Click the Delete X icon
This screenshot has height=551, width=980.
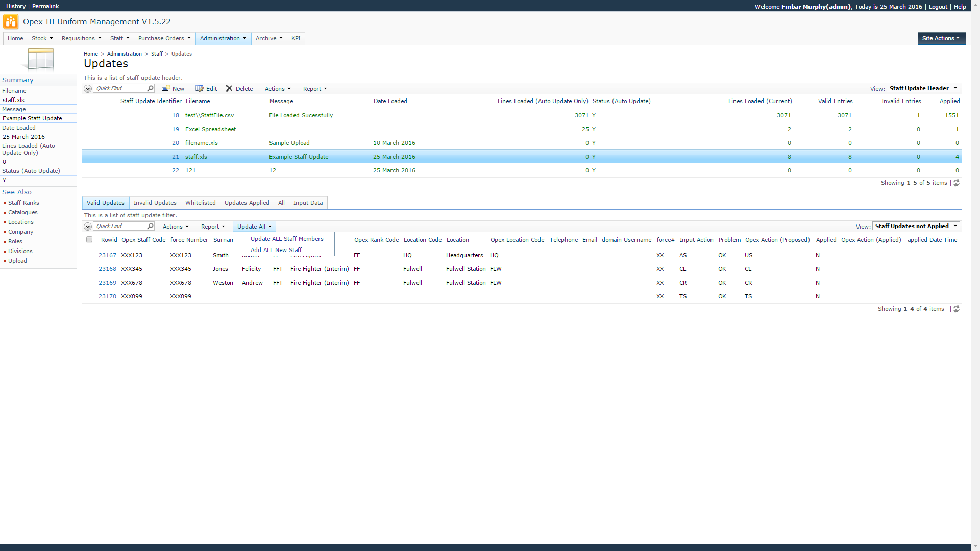[x=229, y=89]
